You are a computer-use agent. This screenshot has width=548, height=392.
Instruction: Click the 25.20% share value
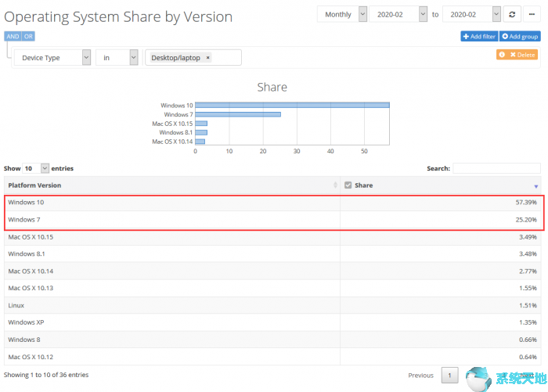click(x=526, y=220)
